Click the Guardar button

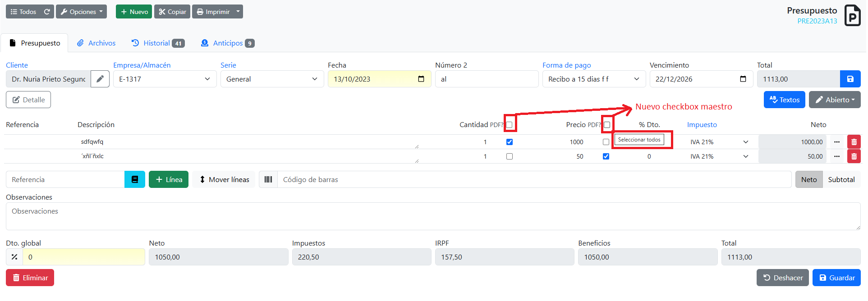pyautogui.click(x=836, y=278)
